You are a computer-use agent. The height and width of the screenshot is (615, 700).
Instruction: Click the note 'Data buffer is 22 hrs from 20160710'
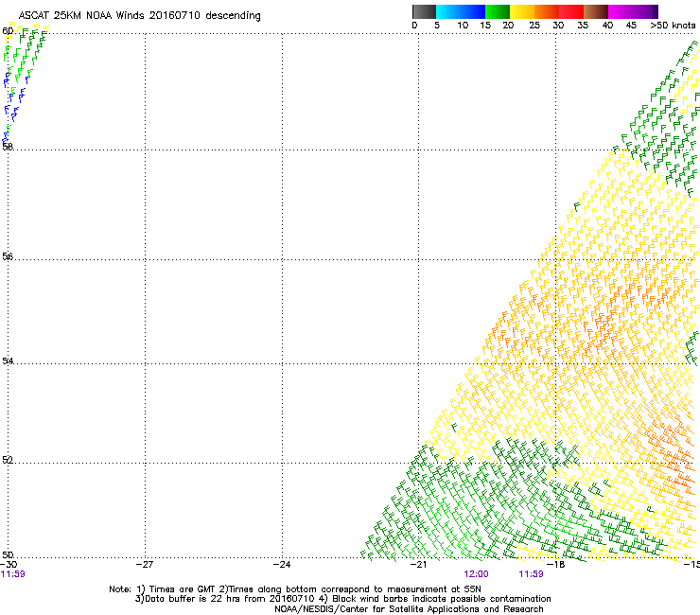pos(231,599)
